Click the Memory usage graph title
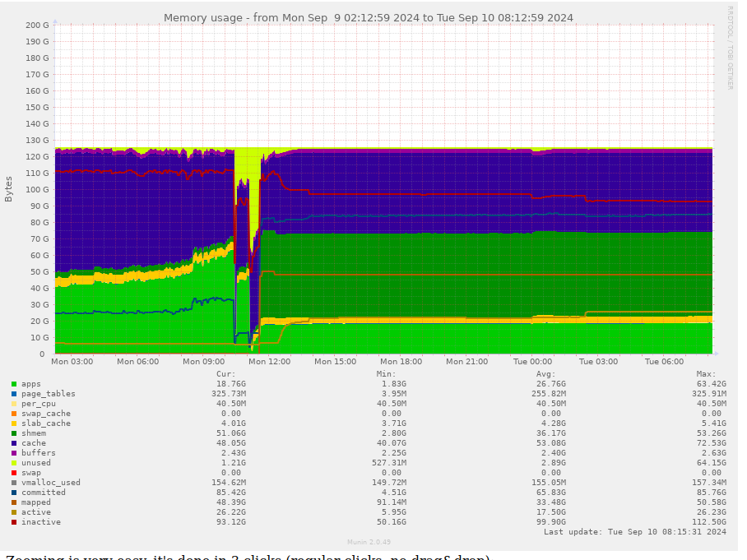The image size is (747, 560). pyautogui.click(x=369, y=18)
